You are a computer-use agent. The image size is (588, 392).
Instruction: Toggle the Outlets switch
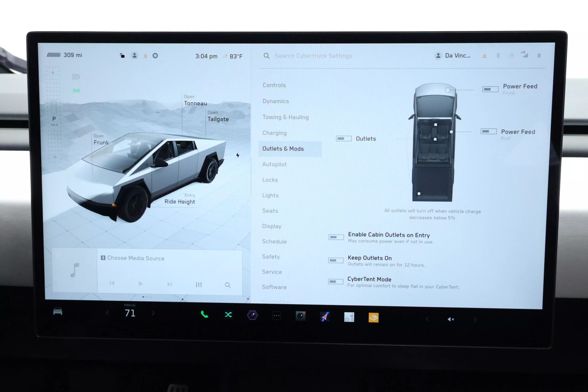coord(344,139)
